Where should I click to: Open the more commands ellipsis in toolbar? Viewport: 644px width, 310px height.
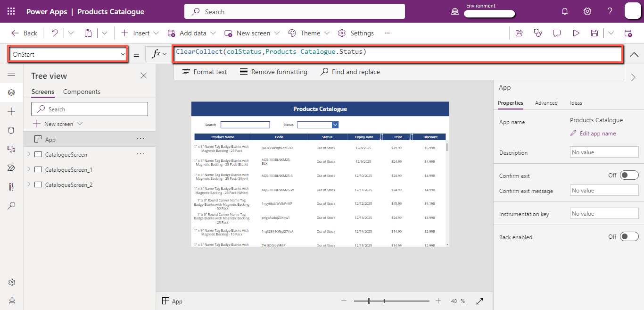coord(387,33)
